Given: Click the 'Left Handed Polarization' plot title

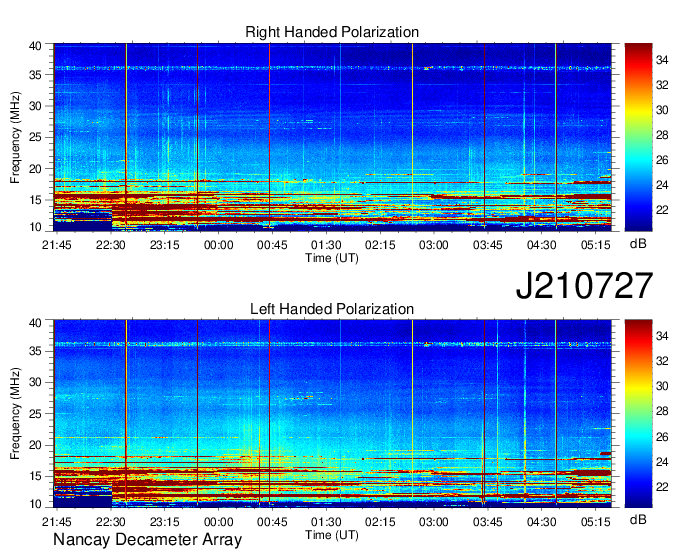Looking at the screenshot, I should pyautogui.click(x=332, y=309).
